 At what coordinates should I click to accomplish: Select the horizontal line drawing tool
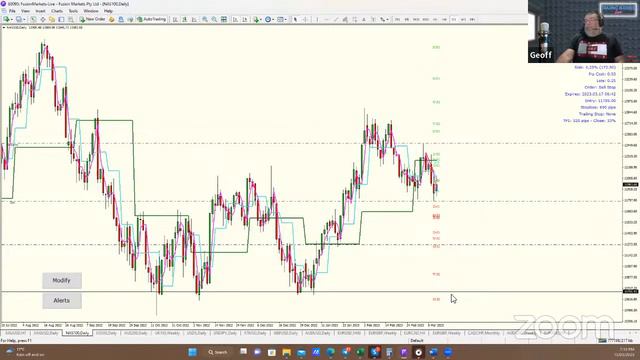click(x=326, y=19)
